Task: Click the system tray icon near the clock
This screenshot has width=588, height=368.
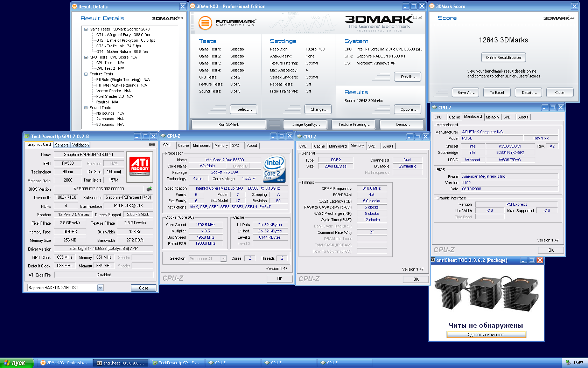Action: click(x=568, y=363)
